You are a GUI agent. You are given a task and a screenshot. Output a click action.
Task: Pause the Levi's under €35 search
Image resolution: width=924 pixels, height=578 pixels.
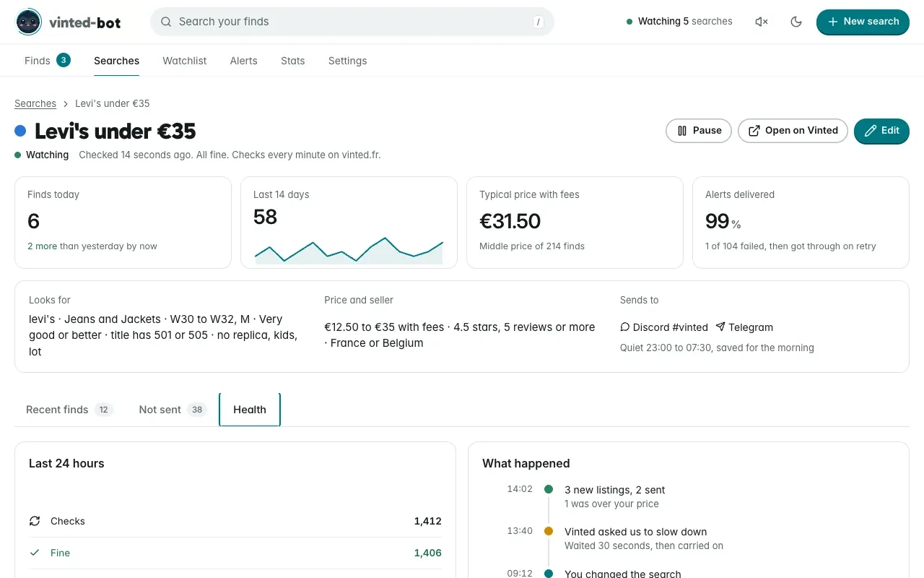pyautogui.click(x=698, y=131)
